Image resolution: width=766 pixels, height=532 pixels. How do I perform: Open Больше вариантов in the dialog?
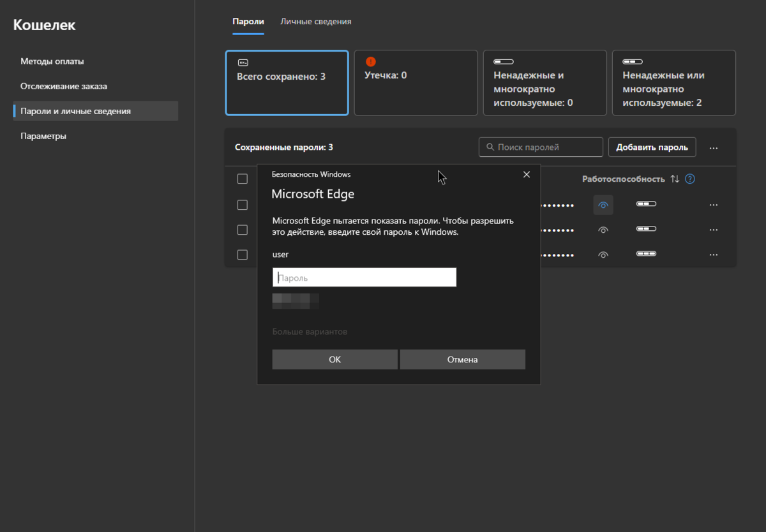click(x=310, y=332)
